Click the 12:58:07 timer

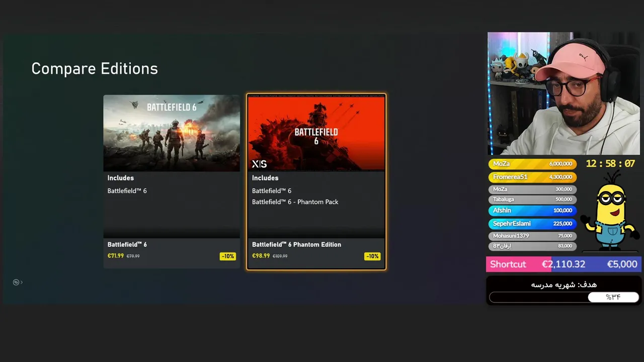(x=610, y=164)
